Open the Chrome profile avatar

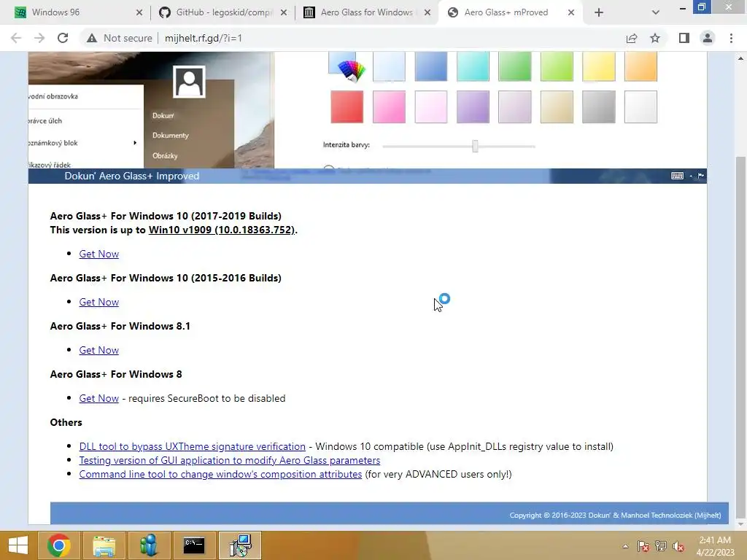tap(708, 38)
